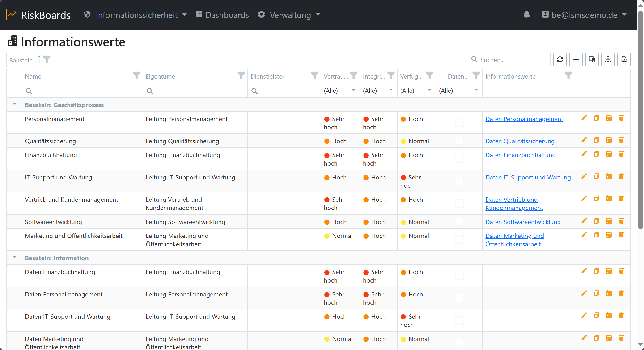Open the Verfügbarkeit (Alle) filter dropdown
This screenshot has width=644, height=350.
(x=416, y=90)
